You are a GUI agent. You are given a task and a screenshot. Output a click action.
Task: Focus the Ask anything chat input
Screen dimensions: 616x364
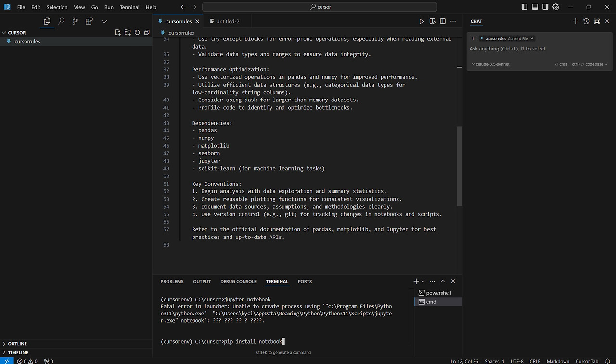(x=538, y=49)
